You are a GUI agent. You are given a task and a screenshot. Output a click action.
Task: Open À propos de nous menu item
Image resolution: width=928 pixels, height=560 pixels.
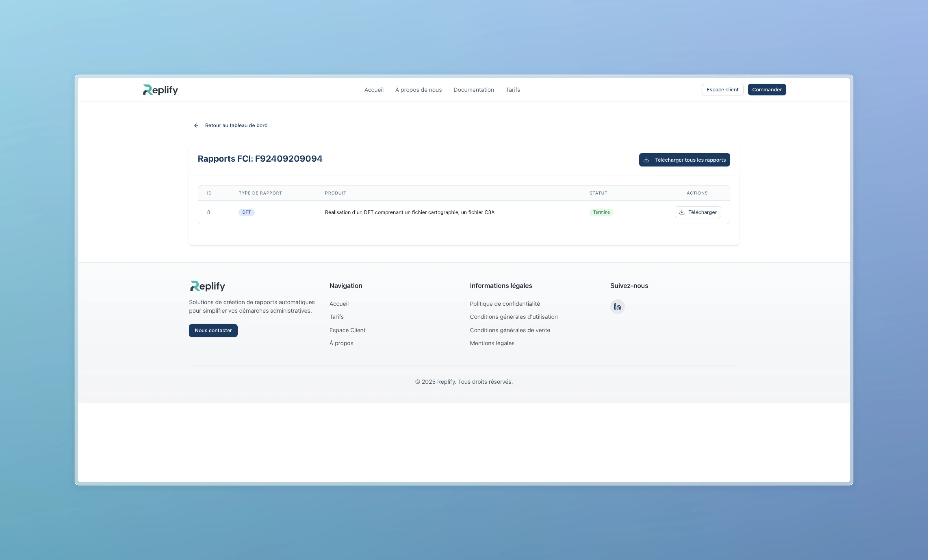418,90
